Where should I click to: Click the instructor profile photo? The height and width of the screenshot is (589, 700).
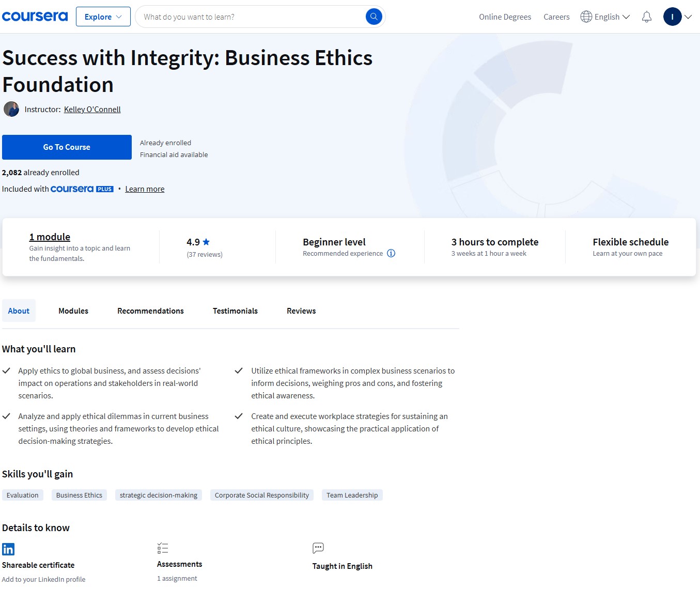coord(11,110)
